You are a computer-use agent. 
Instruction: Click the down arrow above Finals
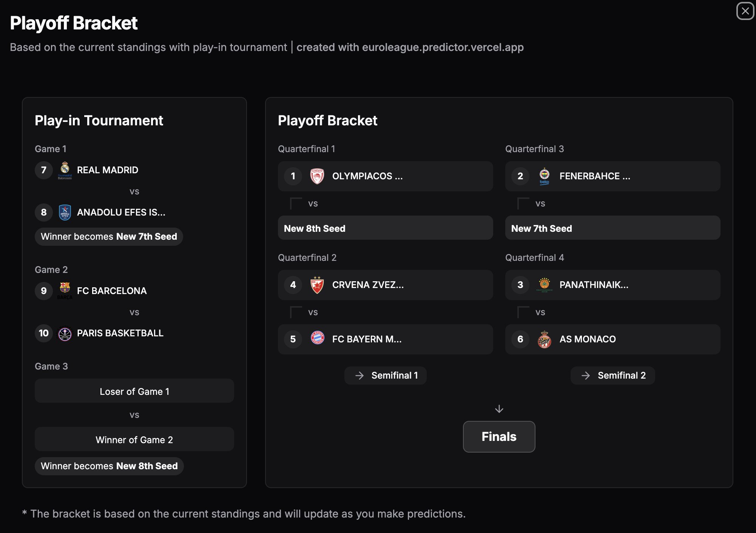(x=499, y=409)
